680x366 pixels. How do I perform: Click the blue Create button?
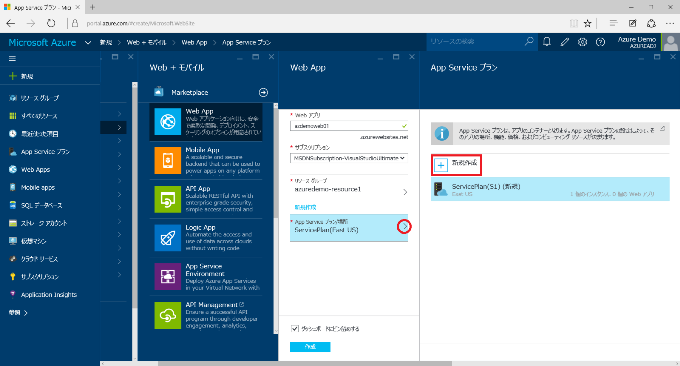tap(310, 347)
